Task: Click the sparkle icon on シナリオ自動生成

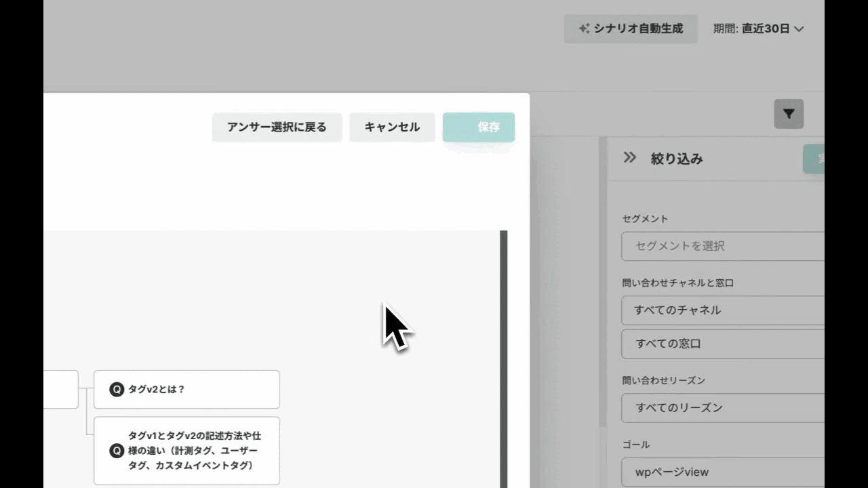Action: click(x=583, y=29)
